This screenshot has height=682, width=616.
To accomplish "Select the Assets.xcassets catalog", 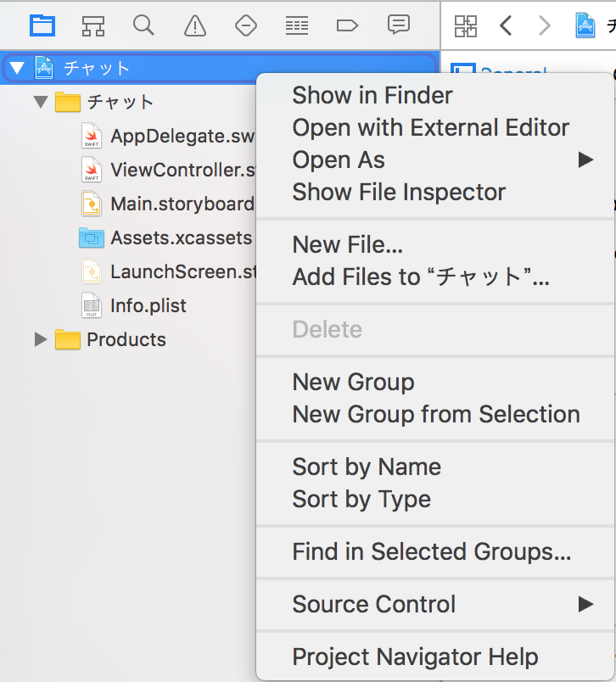I will pyautogui.click(x=180, y=238).
